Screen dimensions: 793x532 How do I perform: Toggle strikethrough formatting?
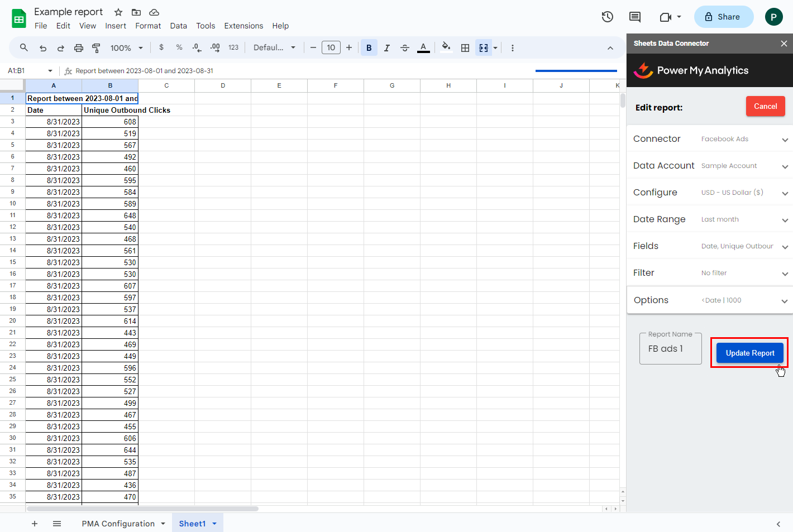(x=405, y=48)
